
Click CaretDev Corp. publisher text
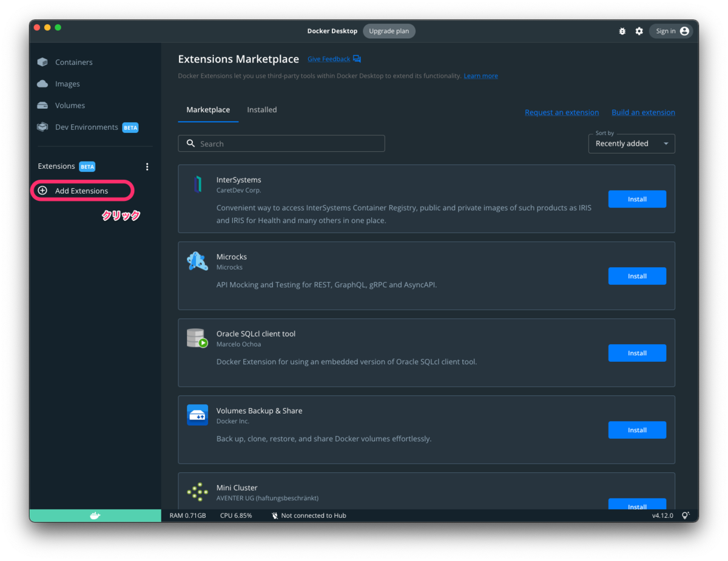pos(239,190)
